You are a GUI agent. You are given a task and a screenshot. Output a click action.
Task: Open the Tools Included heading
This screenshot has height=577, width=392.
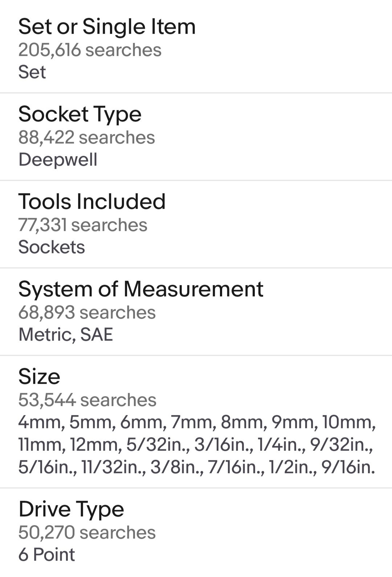[92, 202]
